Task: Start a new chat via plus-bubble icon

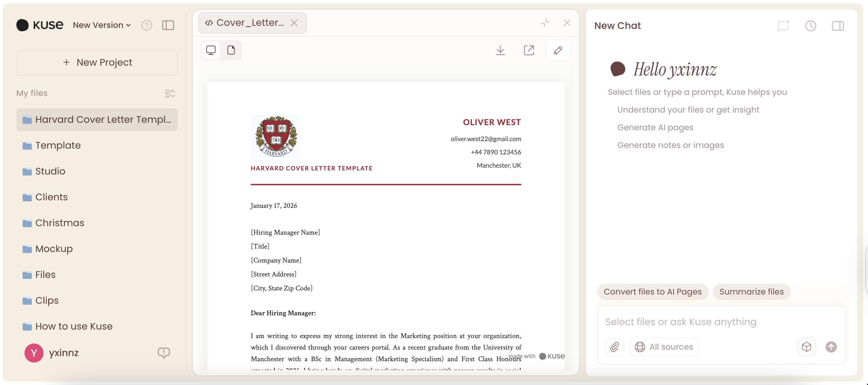Action: click(x=783, y=26)
